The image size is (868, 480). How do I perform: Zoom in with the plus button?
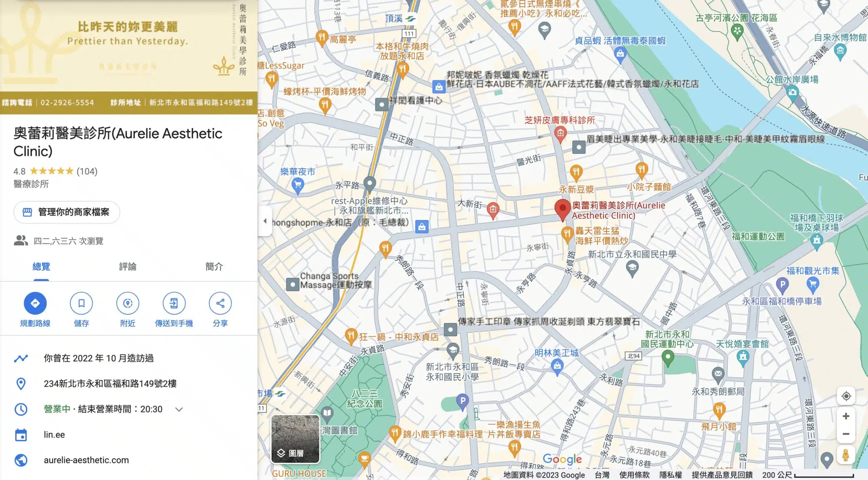pos(846,416)
